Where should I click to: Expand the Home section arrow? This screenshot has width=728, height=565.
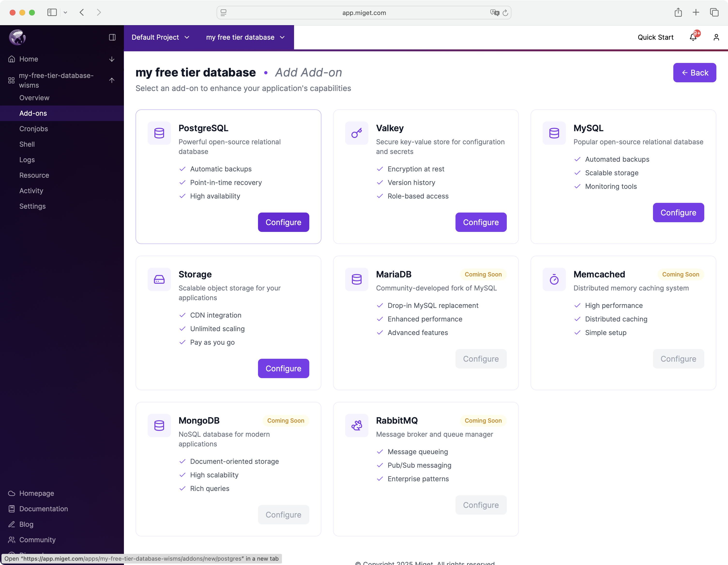(x=112, y=59)
